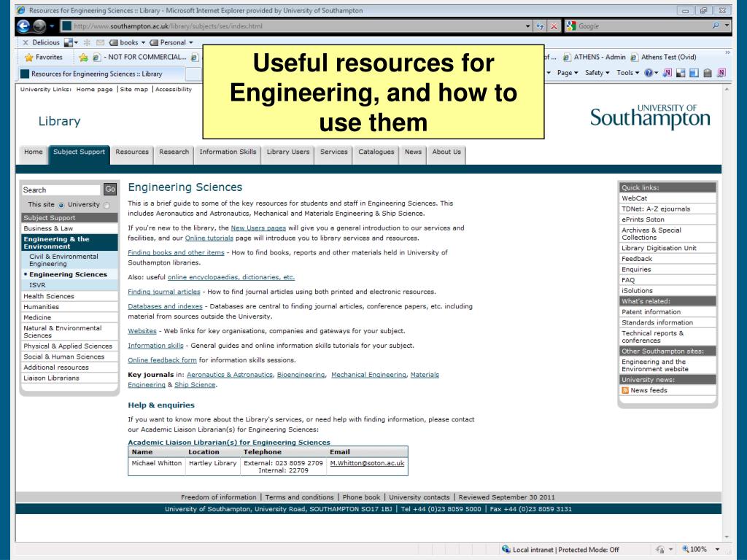Click the 'Resources for Engineering Sciences' browser tab
Viewport: 747px width, 560px height.
tap(101, 74)
